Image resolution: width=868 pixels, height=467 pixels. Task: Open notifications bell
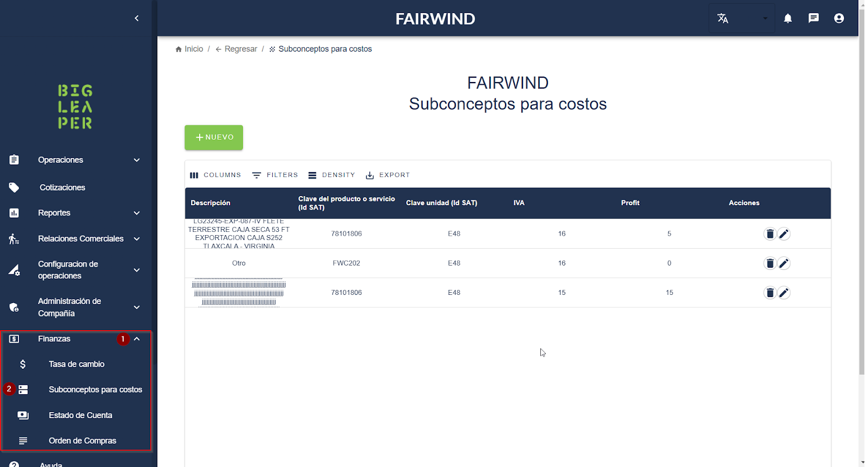click(788, 18)
